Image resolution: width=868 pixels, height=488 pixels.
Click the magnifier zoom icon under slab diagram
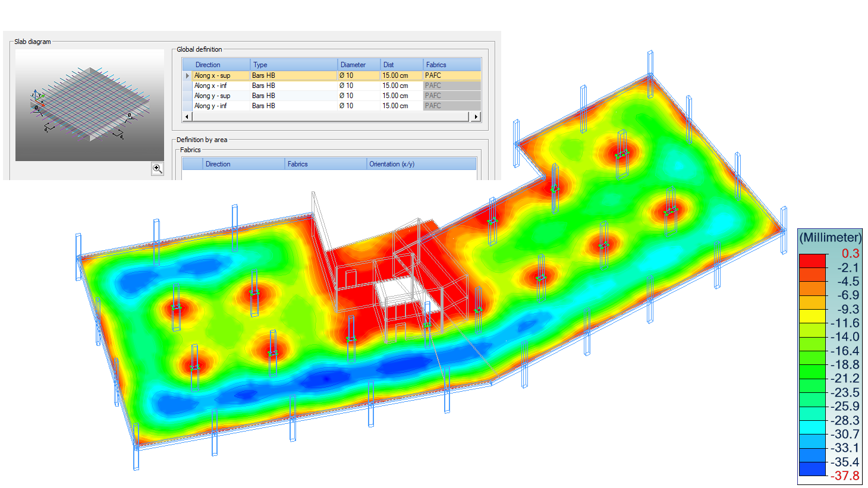[158, 169]
